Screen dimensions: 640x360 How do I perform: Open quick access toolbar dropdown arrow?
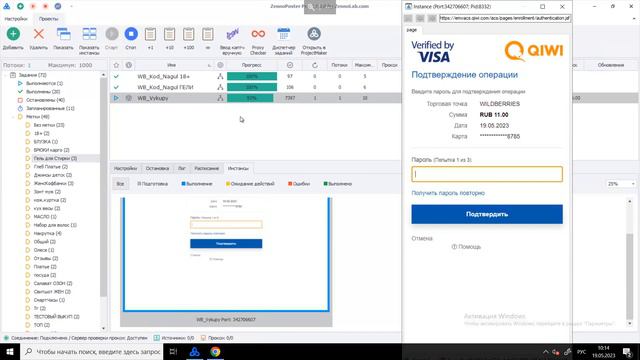tap(71, 7)
